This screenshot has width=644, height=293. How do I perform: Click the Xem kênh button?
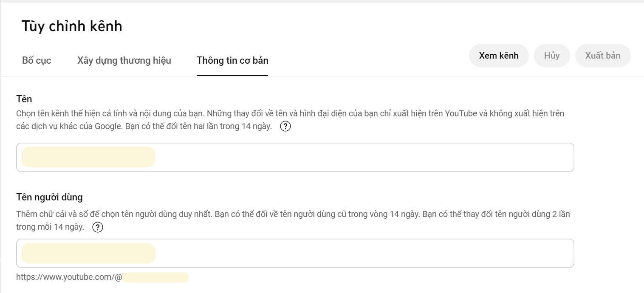499,56
